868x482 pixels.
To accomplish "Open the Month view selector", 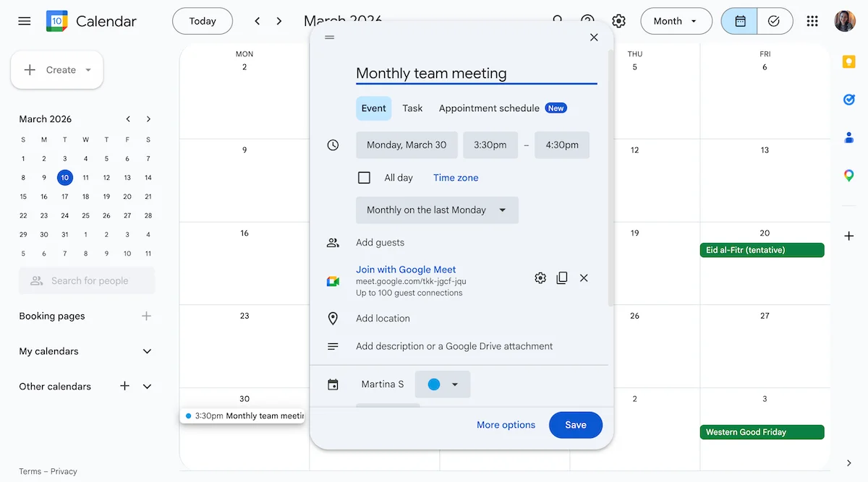I will [x=676, y=21].
